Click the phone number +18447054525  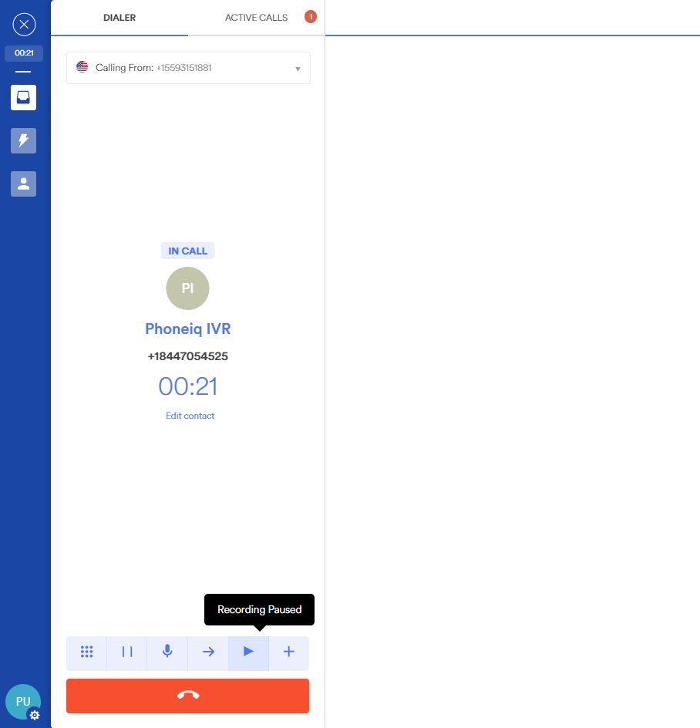point(187,356)
